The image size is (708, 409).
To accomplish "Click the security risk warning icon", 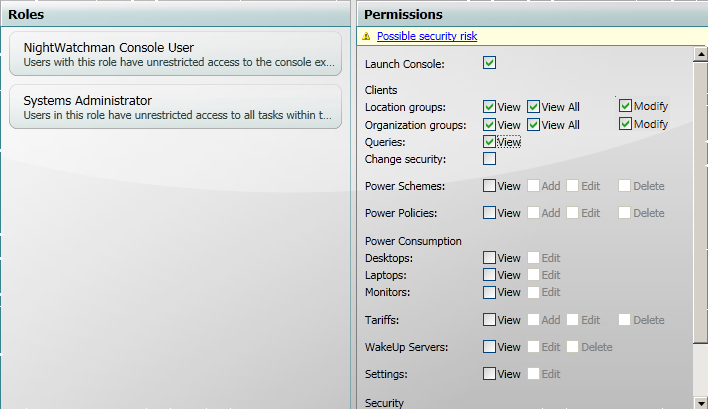I will coord(367,36).
